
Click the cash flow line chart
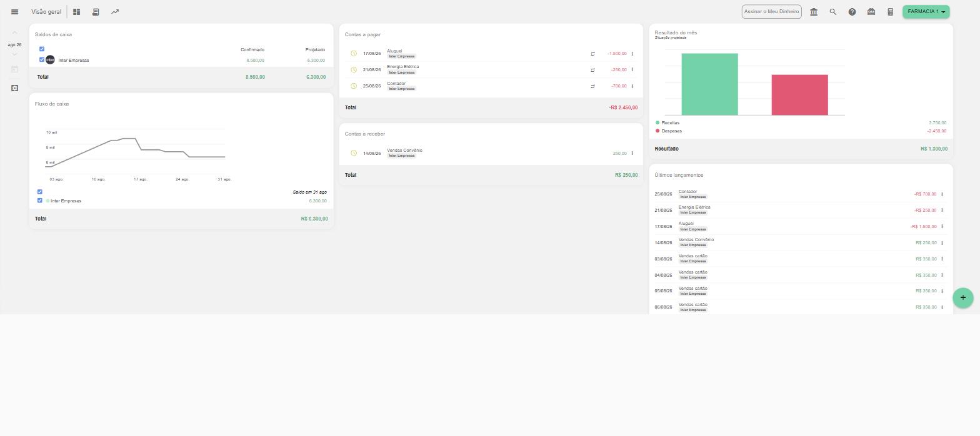click(135, 153)
